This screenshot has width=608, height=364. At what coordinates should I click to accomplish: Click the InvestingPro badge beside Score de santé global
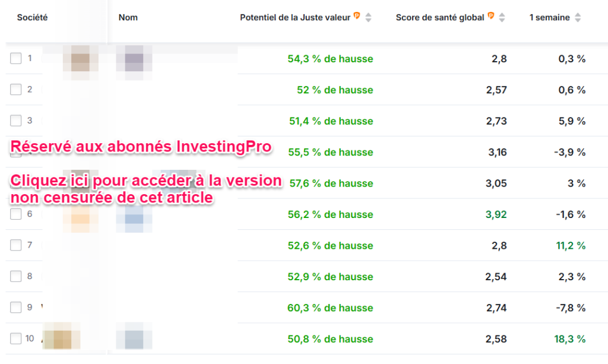click(x=490, y=16)
